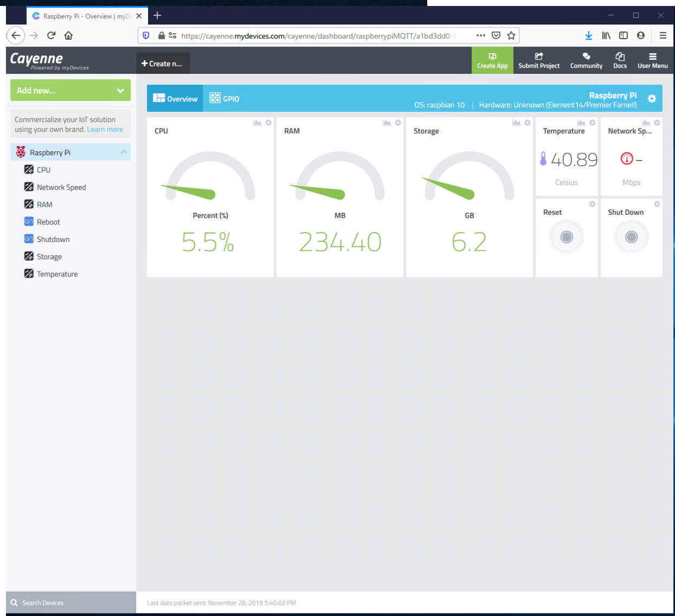Image resolution: width=675 pixels, height=616 pixels.
Task: Toggle the Reset button widget
Action: pos(567,237)
